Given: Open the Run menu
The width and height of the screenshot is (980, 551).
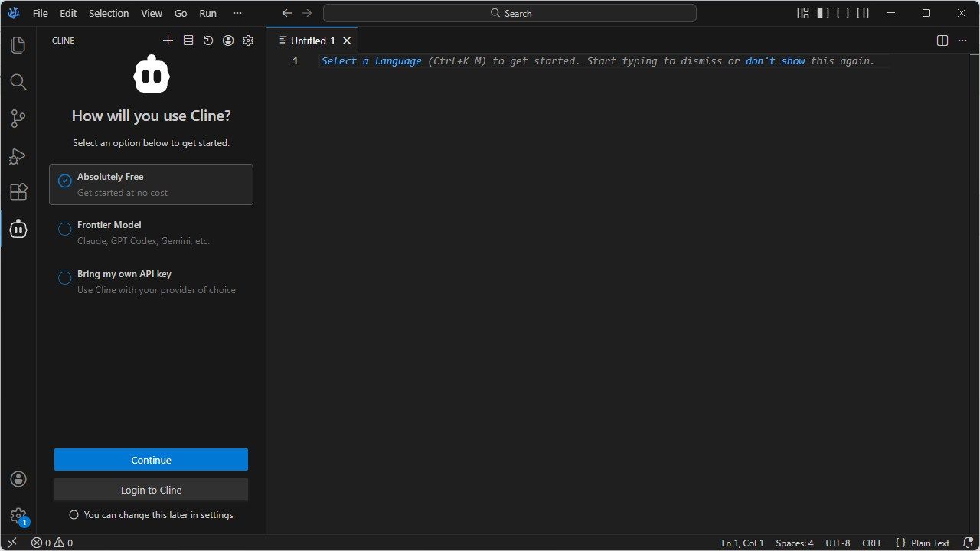Looking at the screenshot, I should (207, 13).
